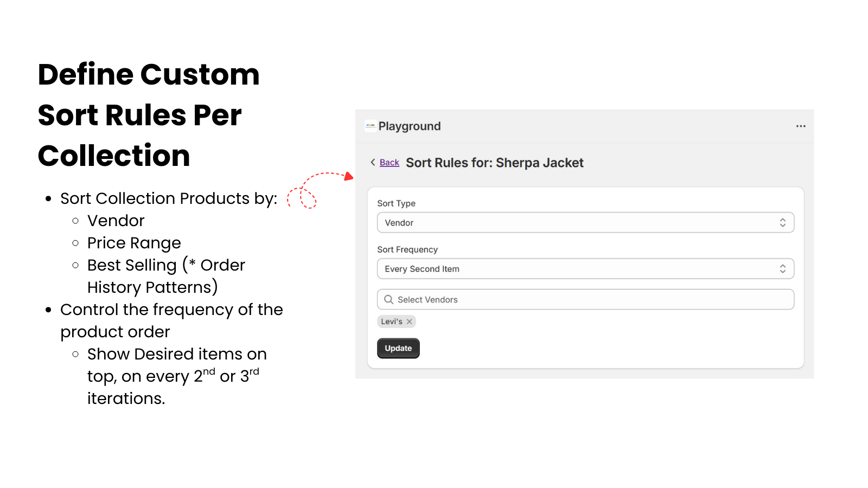Click the Playground app icon
Image resolution: width=868 pixels, height=488 pixels.
pos(369,126)
